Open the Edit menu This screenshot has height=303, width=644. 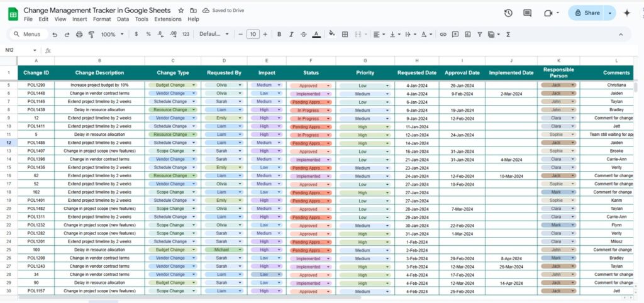[43, 19]
